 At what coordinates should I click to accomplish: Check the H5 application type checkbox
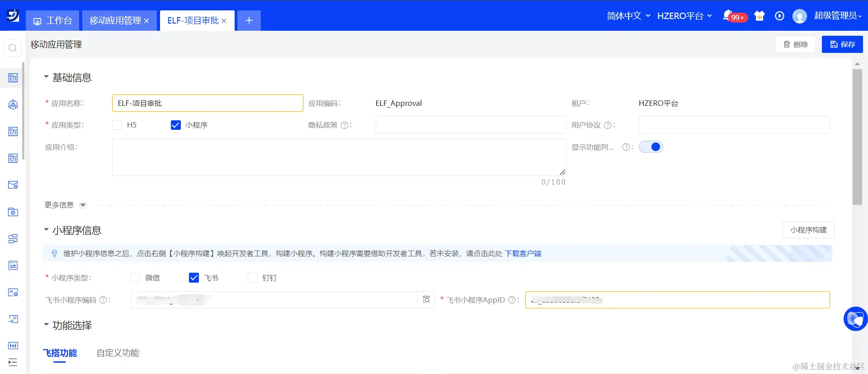point(117,125)
